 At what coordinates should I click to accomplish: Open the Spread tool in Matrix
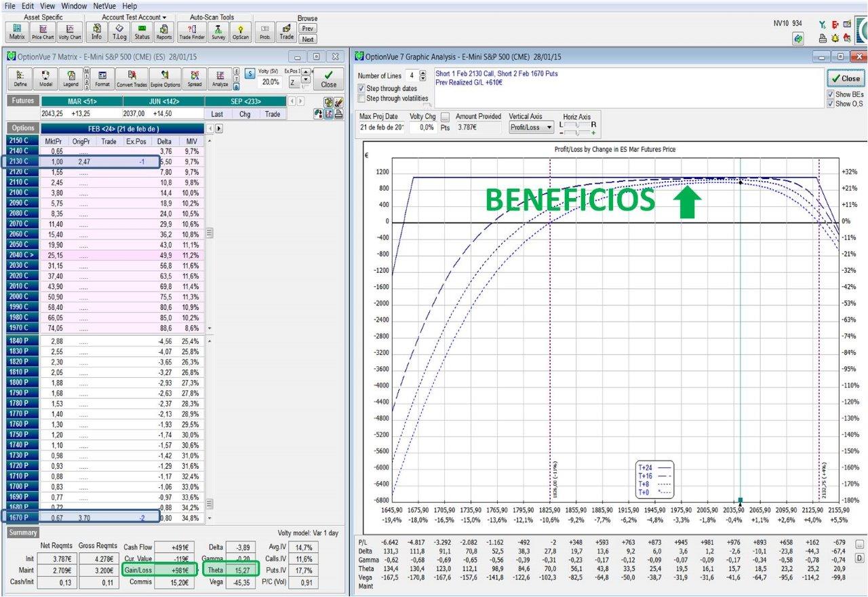(195, 79)
